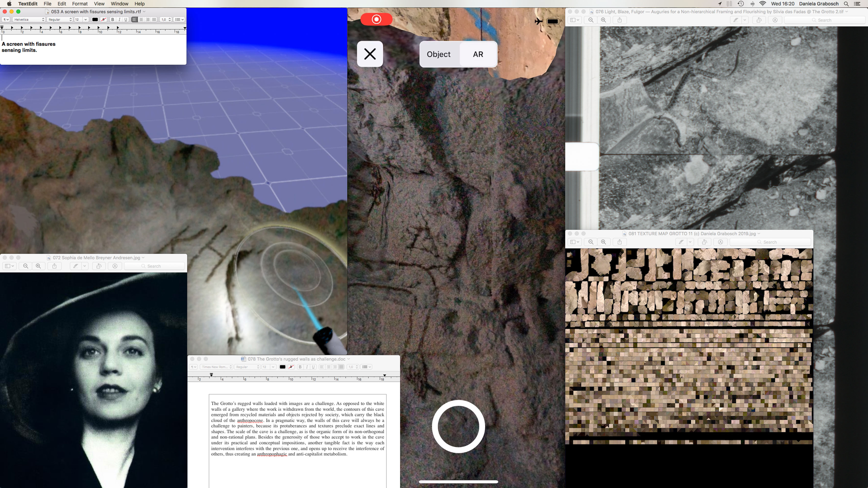Screen dimensions: 868x488
Task: Zoom out in the 081 TEXTURE MAP GROTTO window
Action: pos(591,242)
